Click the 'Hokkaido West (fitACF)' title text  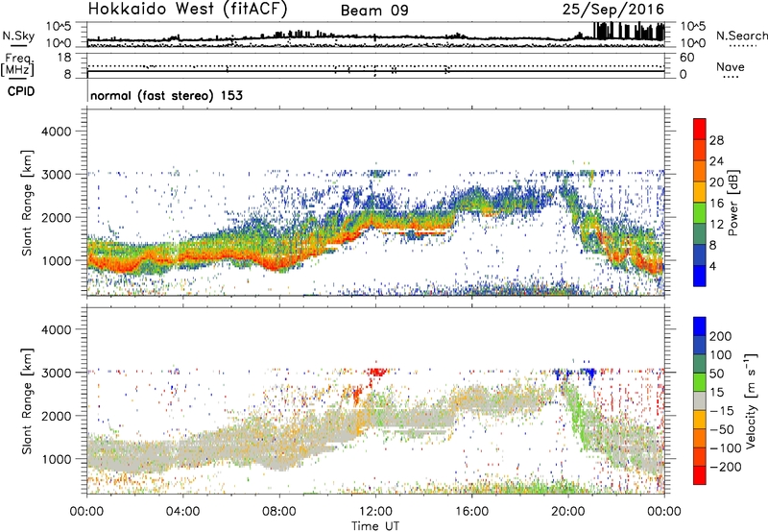[187, 10]
